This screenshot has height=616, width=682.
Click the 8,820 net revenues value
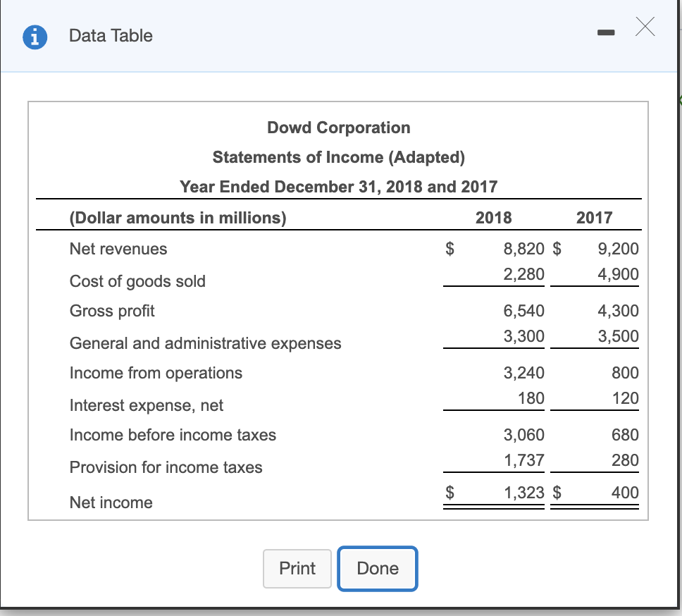pyautogui.click(x=525, y=249)
